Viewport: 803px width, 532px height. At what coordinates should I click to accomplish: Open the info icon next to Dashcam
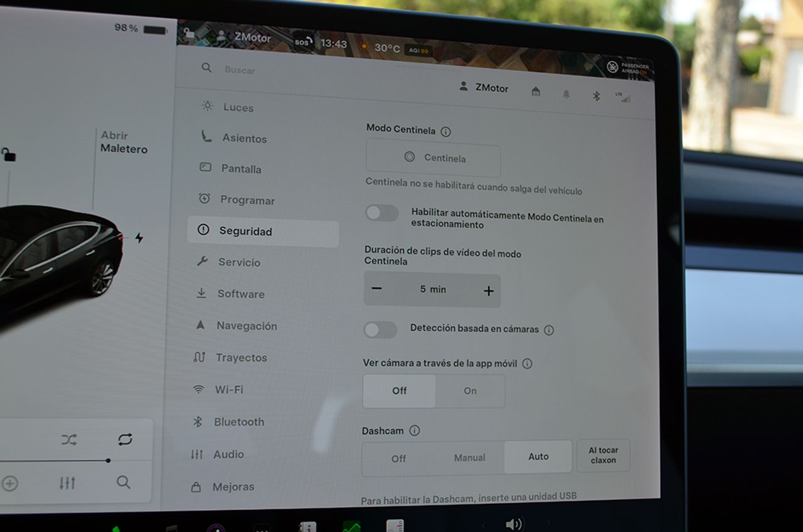[x=414, y=431]
